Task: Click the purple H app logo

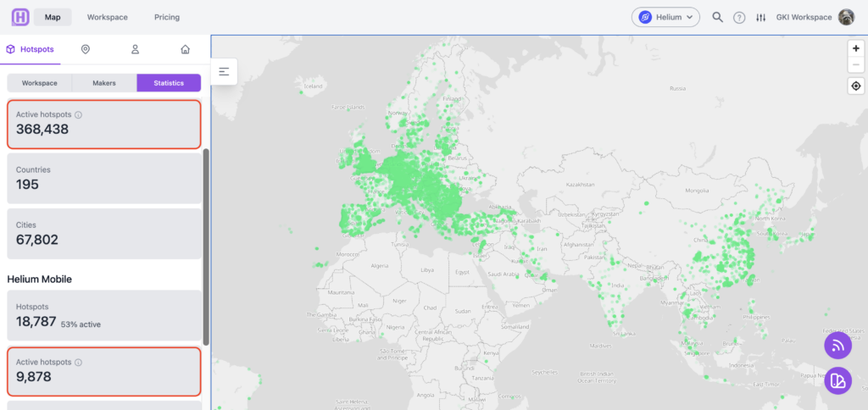Action: pyautogui.click(x=20, y=17)
